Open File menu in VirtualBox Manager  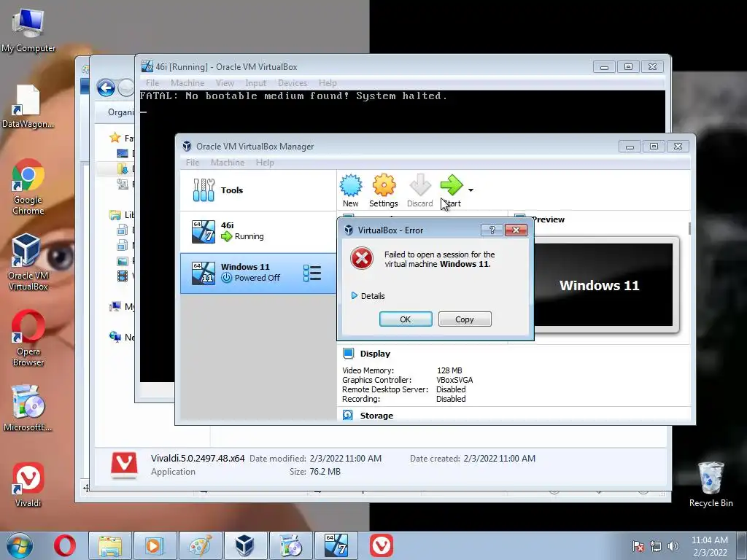pyautogui.click(x=193, y=163)
